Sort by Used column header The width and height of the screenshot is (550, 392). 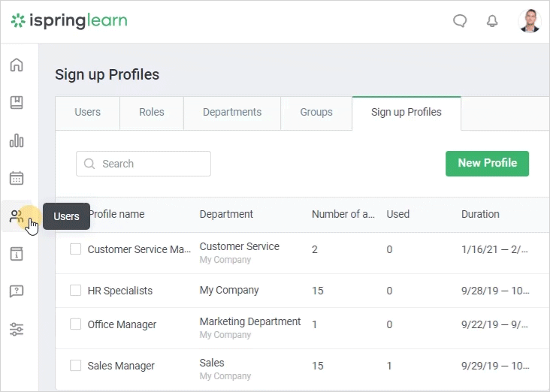point(397,214)
